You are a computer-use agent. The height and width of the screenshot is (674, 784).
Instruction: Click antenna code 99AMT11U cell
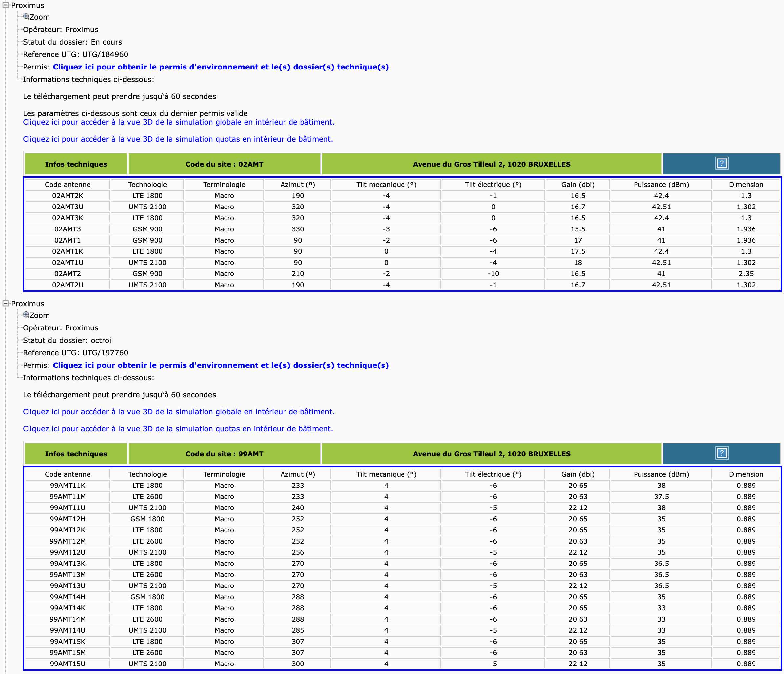click(x=68, y=508)
